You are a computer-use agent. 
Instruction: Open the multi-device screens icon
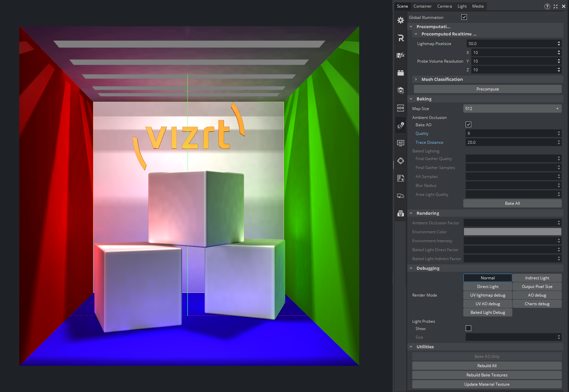(x=400, y=196)
